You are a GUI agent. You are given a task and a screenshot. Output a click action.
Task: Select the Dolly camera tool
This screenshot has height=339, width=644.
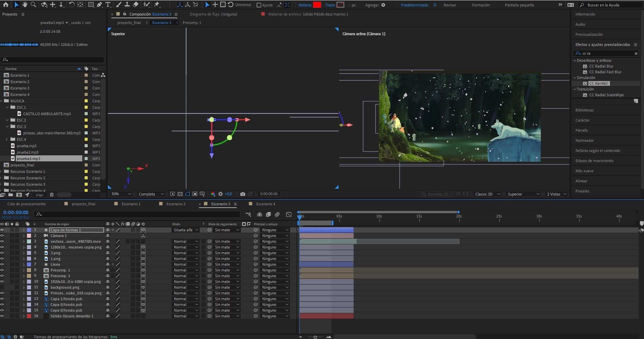(x=61, y=5)
